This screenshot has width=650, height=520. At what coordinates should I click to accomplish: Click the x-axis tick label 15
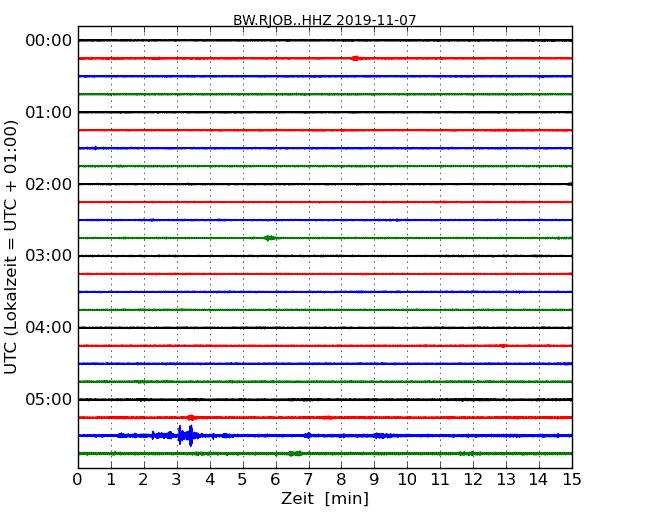point(572,480)
